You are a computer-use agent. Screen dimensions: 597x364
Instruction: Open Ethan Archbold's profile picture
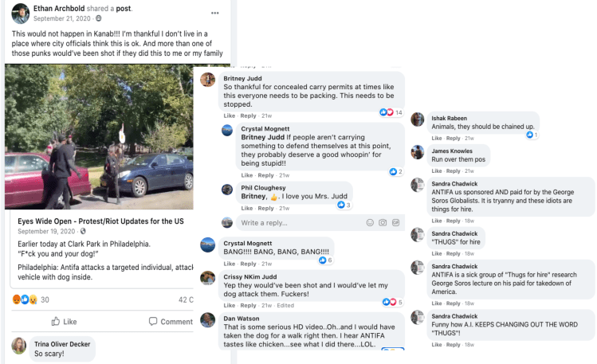pyautogui.click(x=21, y=13)
